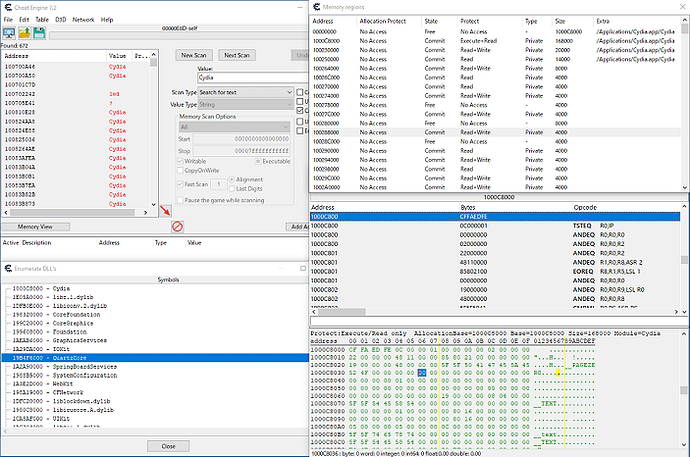Click the red arrow add-to-address-list icon
The height and width of the screenshot is (457, 690).
tap(165, 211)
